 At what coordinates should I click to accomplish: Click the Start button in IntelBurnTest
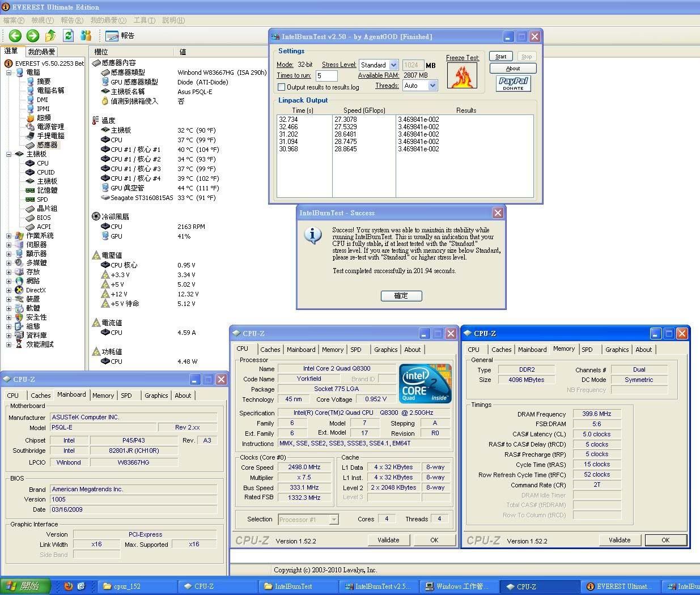click(501, 57)
